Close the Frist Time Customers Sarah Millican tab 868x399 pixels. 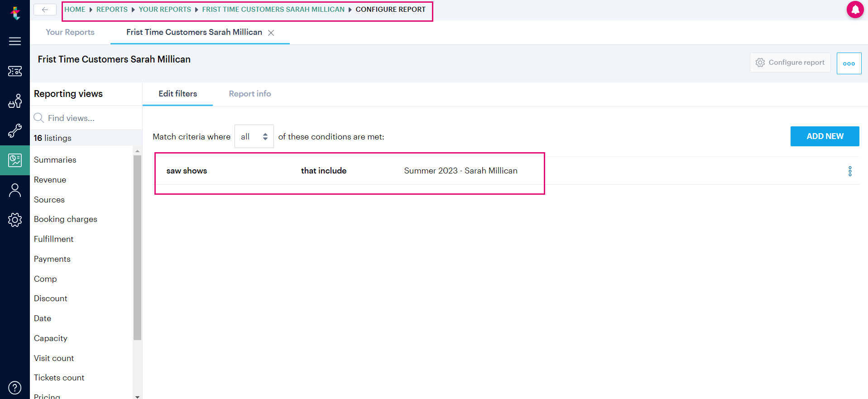(271, 33)
